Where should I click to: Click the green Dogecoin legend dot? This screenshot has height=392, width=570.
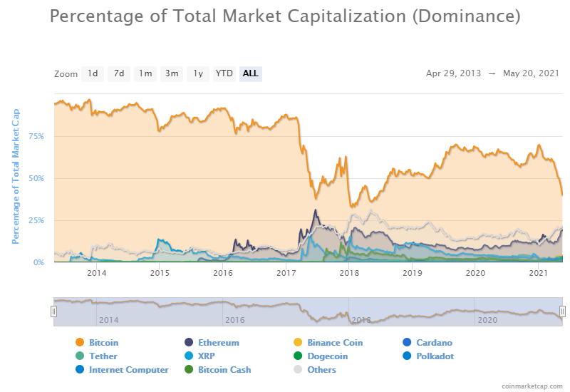point(298,356)
